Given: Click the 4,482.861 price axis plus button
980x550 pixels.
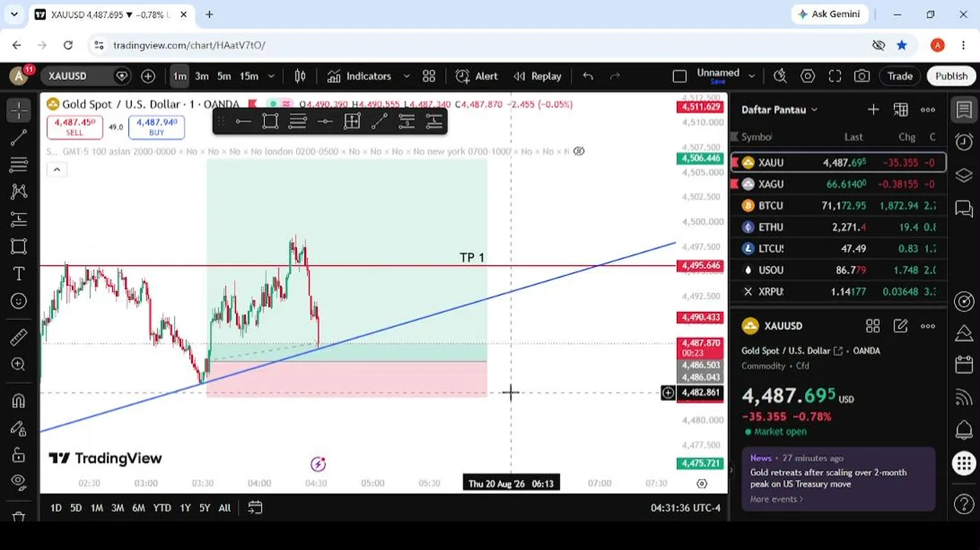Looking at the screenshot, I should (x=668, y=393).
